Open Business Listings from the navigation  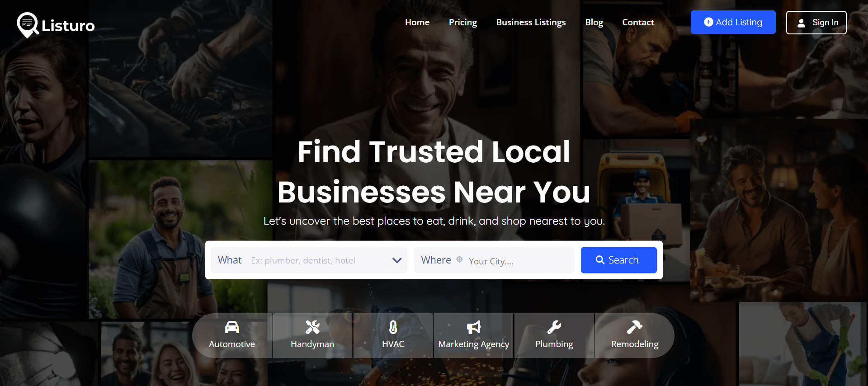(531, 22)
